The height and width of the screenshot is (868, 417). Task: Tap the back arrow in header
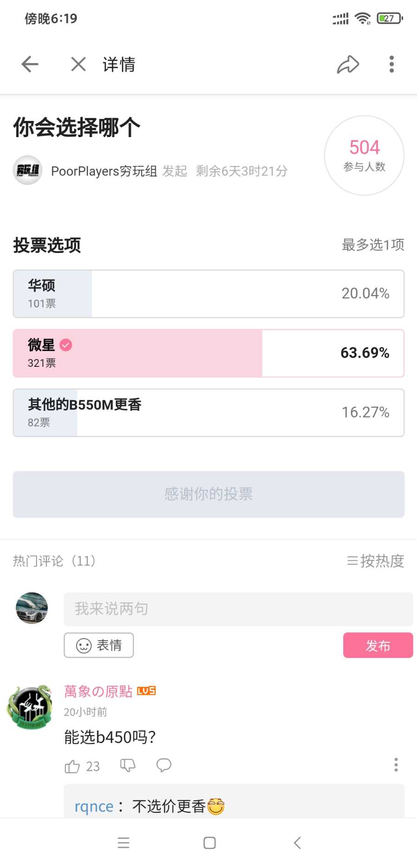pos(30,64)
